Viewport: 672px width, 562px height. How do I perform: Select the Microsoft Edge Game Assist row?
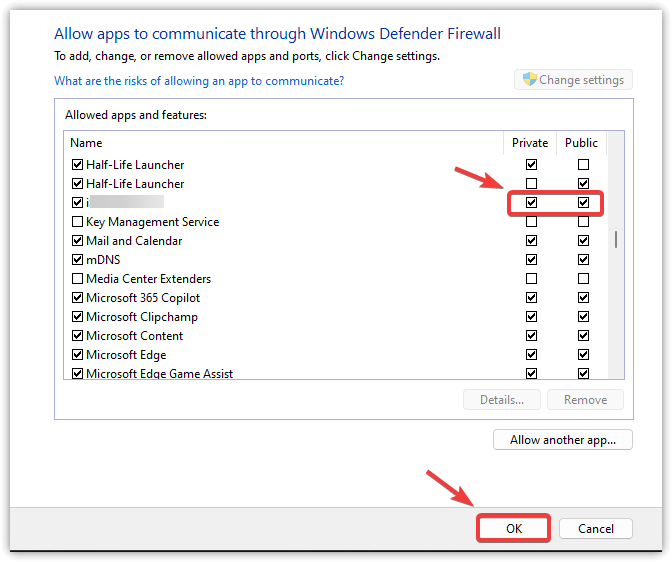pyautogui.click(x=160, y=374)
